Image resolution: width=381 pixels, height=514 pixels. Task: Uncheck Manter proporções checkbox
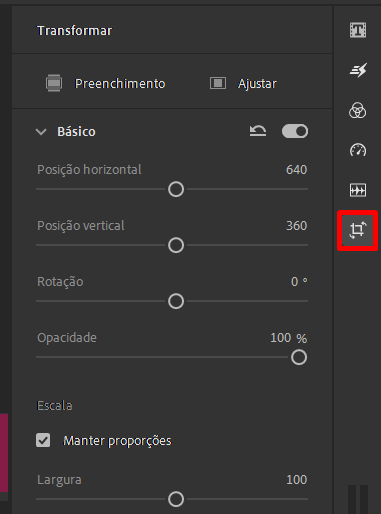[43, 440]
